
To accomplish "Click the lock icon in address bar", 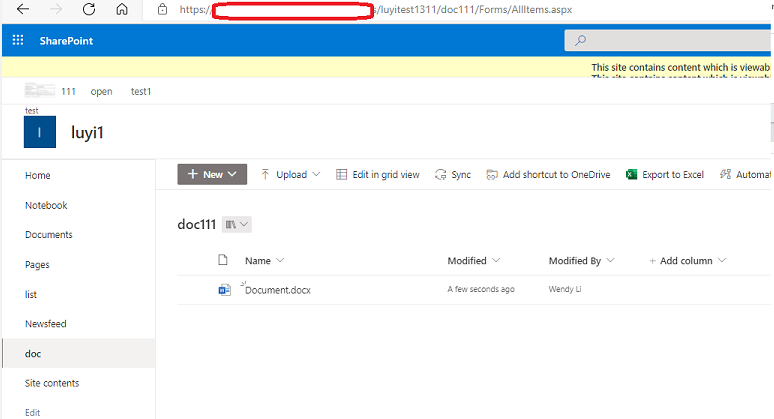I will [x=162, y=9].
